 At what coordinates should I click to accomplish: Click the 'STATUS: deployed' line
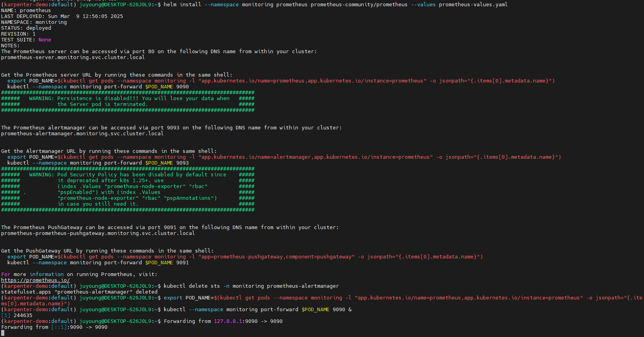(x=26, y=28)
